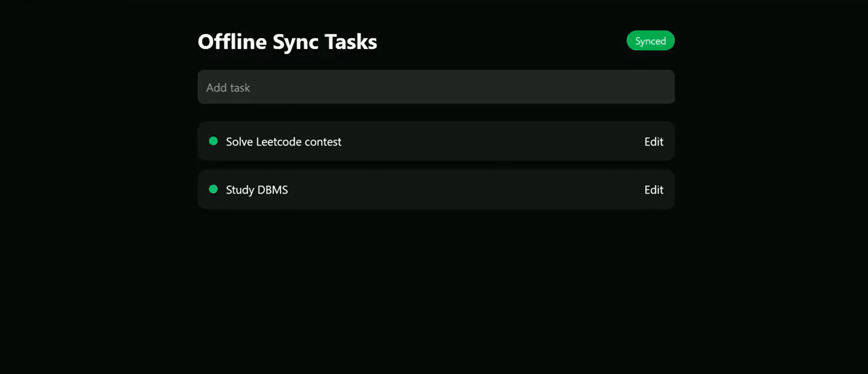868x374 pixels.
Task: Click green dot beside Solve Leetcode contest
Action: click(213, 141)
